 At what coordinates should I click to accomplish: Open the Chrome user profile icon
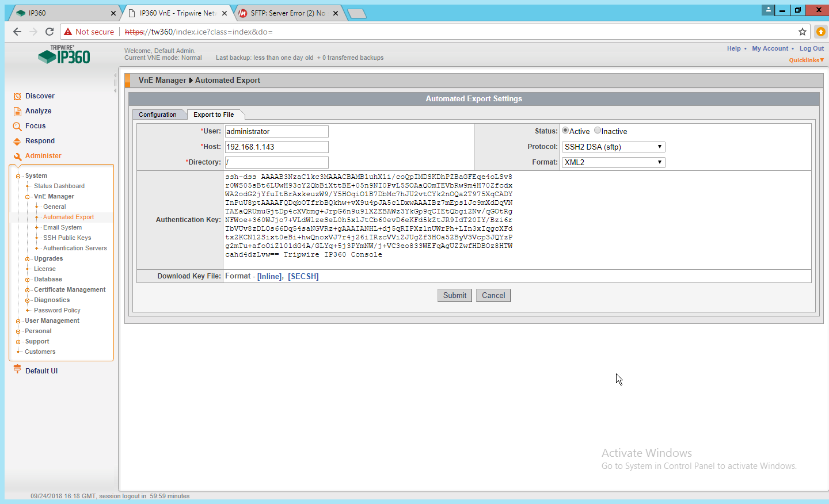coord(768,10)
